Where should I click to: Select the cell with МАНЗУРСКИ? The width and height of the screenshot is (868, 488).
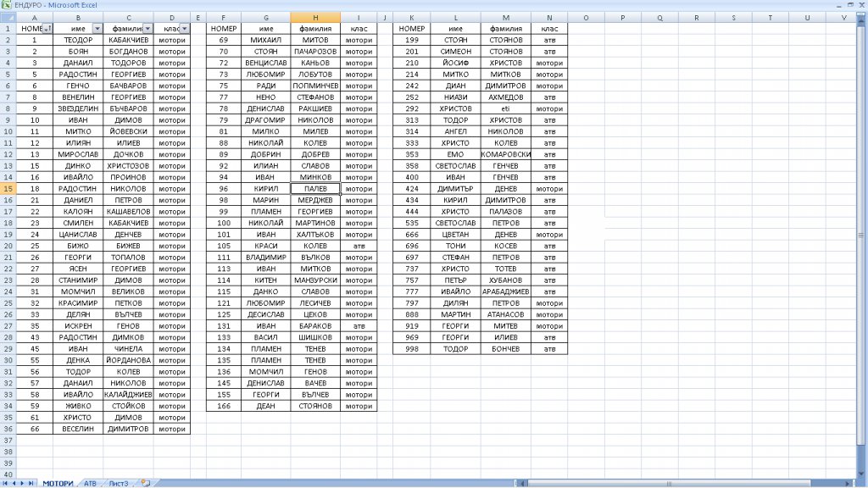pyautogui.click(x=315, y=280)
